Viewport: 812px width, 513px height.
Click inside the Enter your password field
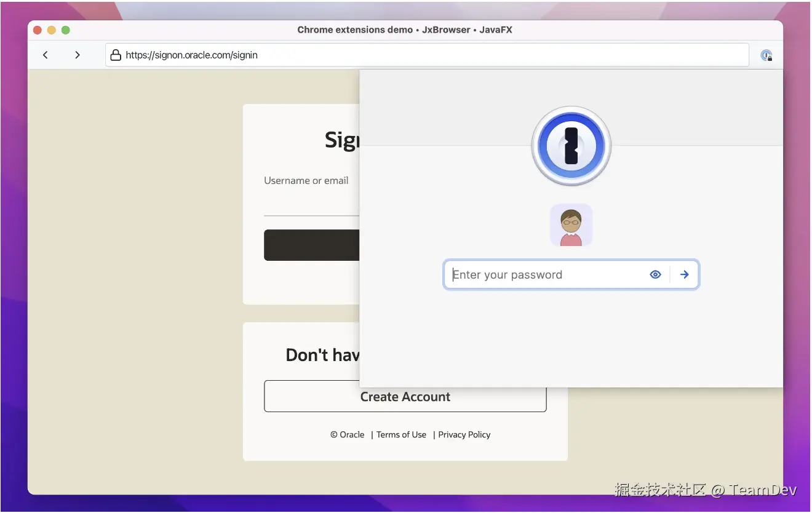[541, 274]
